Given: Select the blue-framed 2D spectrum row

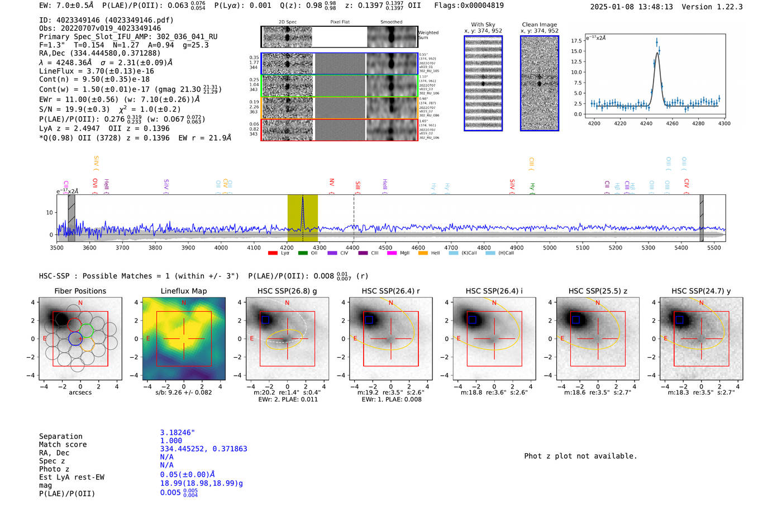Looking at the screenshot, I should 340,64.
